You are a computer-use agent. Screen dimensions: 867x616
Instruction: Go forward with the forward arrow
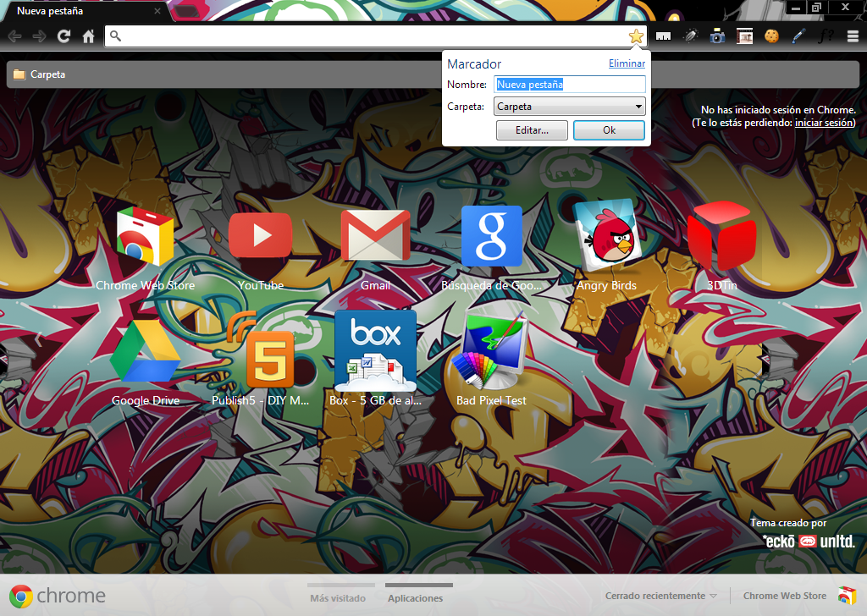pyautogui.click(x=39, y=36)
